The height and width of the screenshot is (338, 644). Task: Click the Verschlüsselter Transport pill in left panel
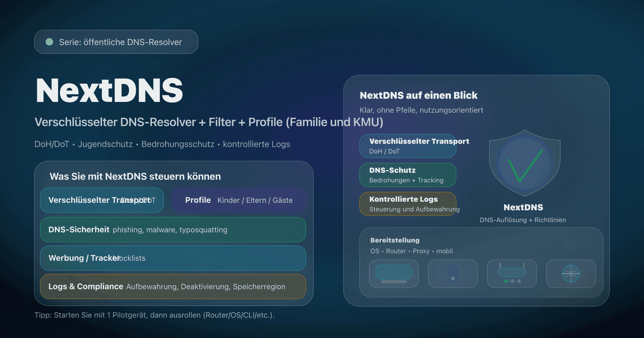[102, 200]
